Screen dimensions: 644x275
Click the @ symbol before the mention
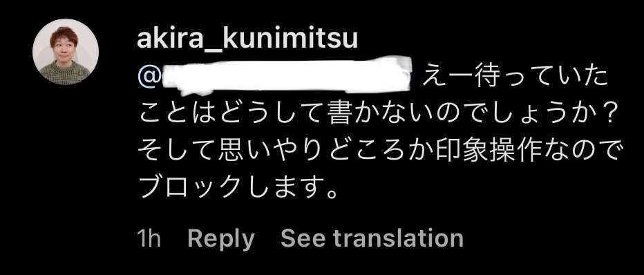[149, 77]
